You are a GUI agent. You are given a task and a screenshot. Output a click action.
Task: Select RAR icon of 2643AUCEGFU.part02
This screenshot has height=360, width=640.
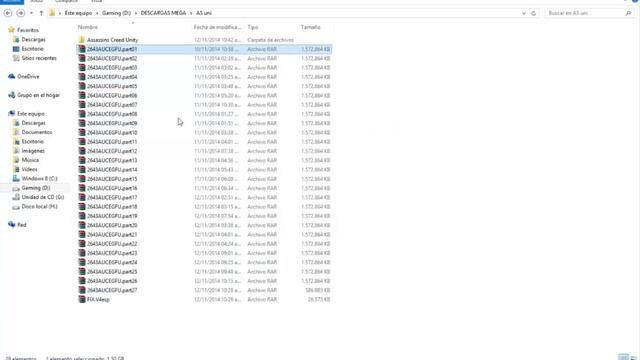(x=82, y=58)
